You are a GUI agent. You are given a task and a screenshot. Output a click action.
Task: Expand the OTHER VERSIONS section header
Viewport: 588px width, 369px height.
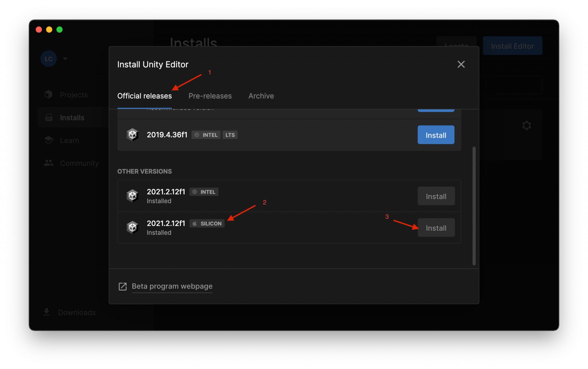click(144, 171)
